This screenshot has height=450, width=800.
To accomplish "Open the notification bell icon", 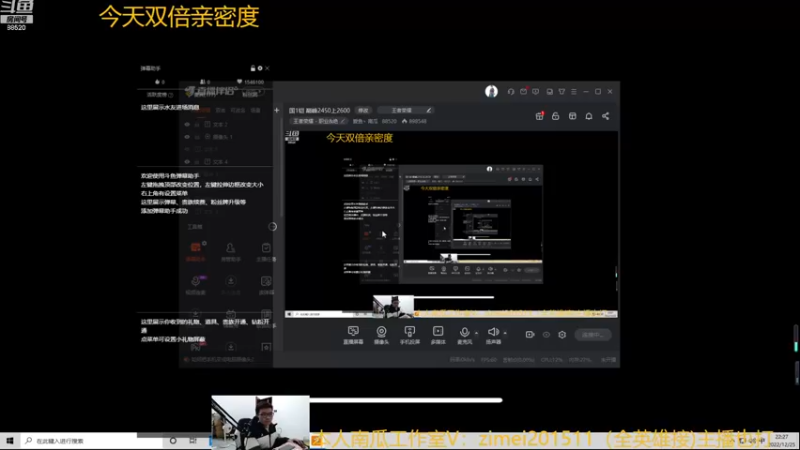I will tap(589, 116).
